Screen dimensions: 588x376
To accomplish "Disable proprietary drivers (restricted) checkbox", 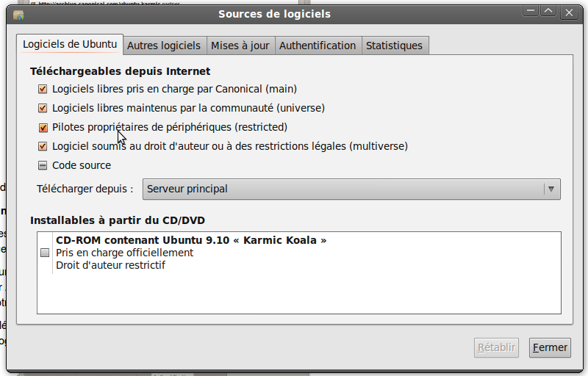I will 43,127.
